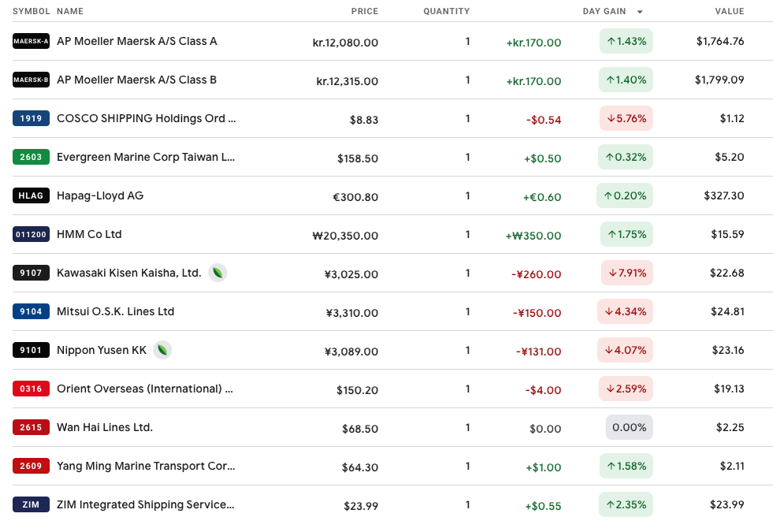Viewport: 773px width, 532px height.
Task: Click the $1,799.09 value cell
Action: [719, 80]
